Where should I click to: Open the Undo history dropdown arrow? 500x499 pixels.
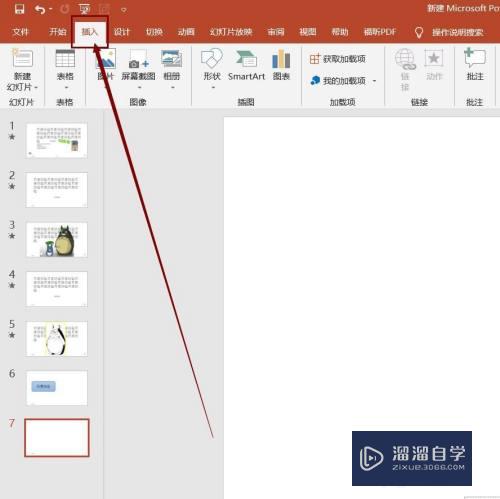(51, 9)
